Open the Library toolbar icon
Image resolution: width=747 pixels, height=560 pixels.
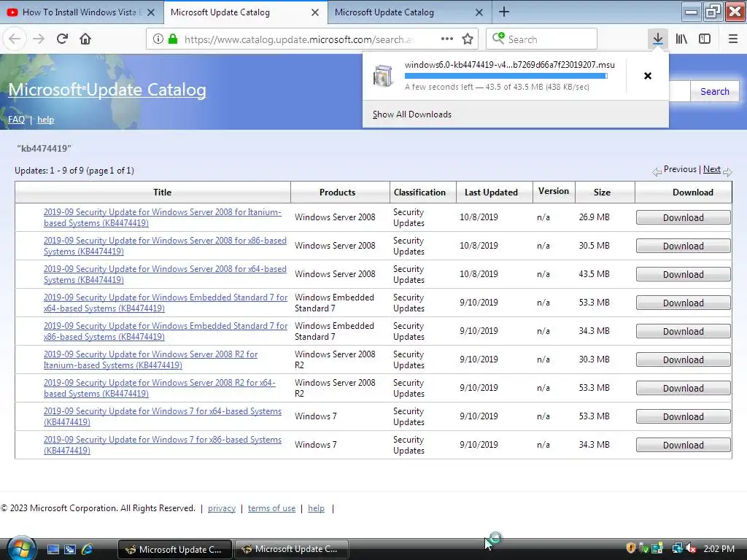[681, 39]
